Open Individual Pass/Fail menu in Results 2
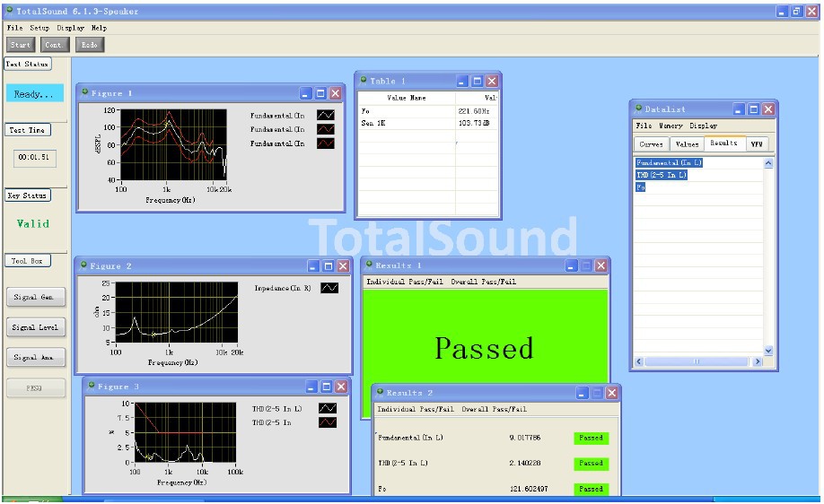 click(x=416, y=409)
